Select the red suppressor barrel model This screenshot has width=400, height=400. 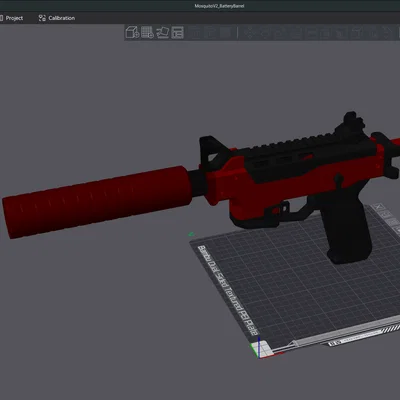coord(97,202)
